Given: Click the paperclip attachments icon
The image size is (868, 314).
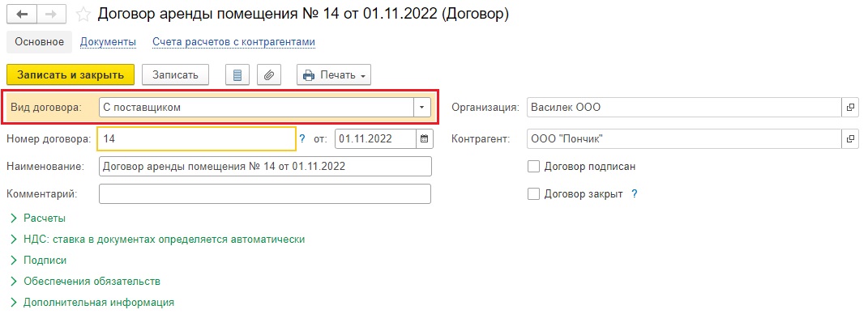Looking at the screenshot, I should (x=269, y=75).
